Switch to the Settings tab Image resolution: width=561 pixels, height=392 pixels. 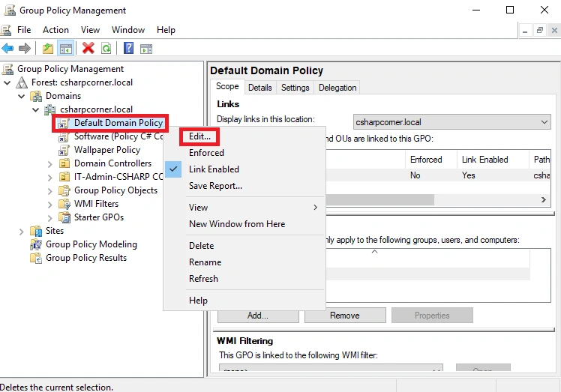(x=295, y=88)
